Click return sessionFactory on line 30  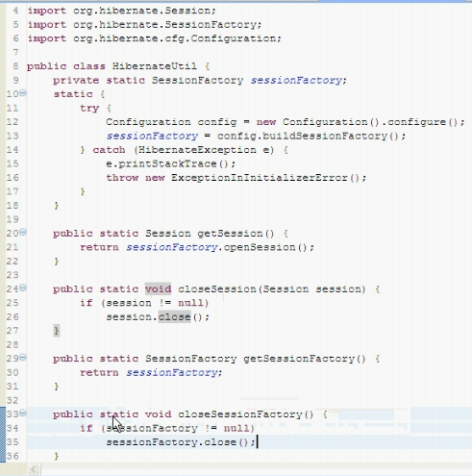pos(151,373)
